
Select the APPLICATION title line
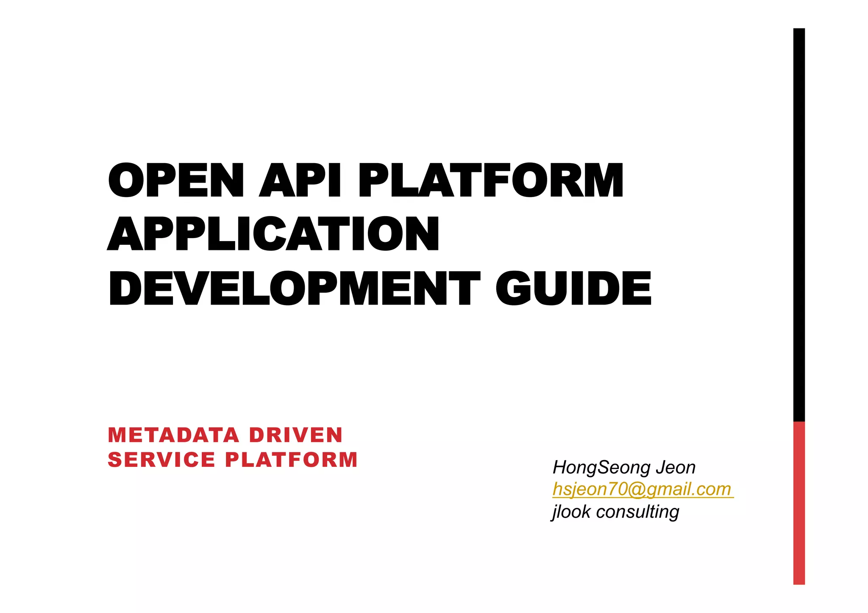click(x=273, y=234)
